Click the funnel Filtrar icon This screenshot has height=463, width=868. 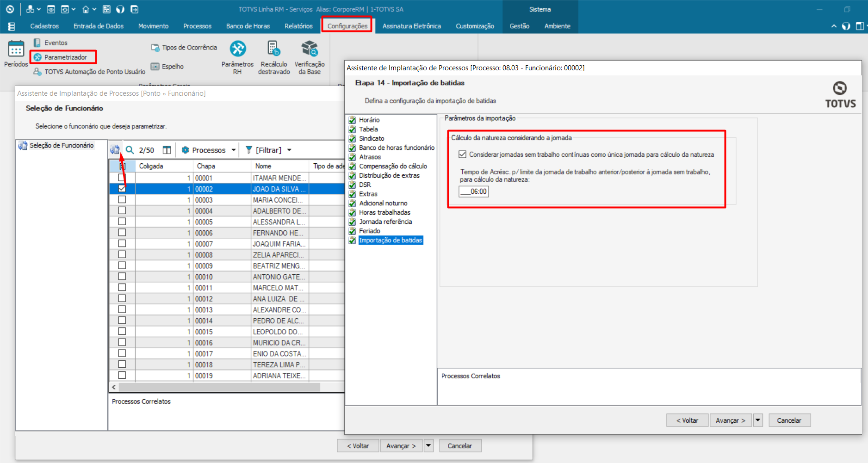(249, 150)
